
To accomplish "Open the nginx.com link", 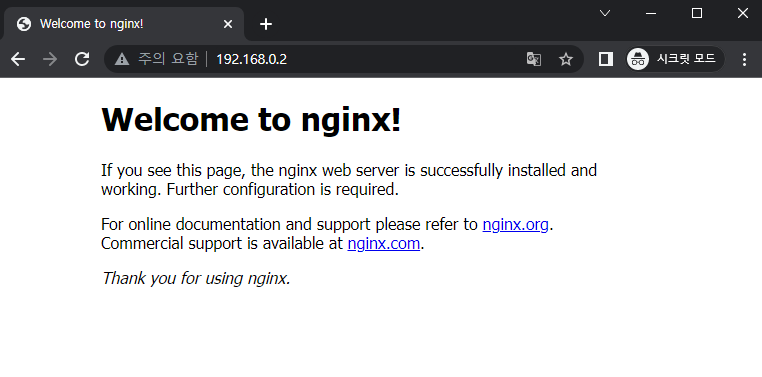I will (383, 243).
